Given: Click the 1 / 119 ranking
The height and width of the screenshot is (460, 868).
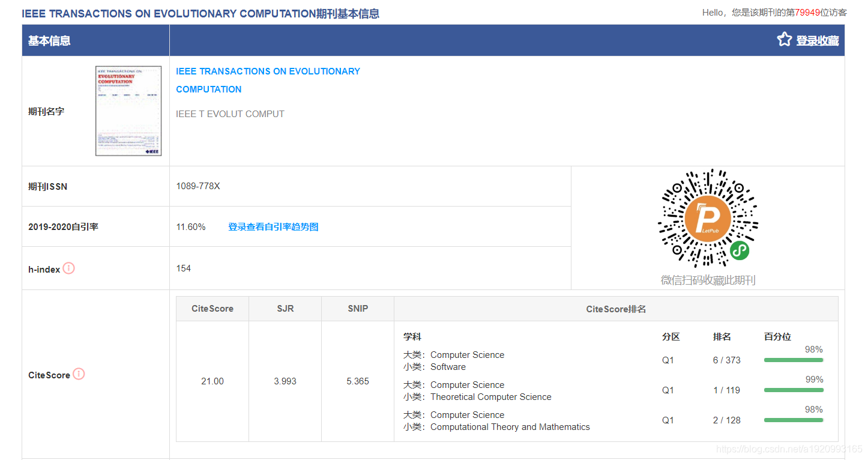Looking at the screenshot, I should [x=727, y=390].
